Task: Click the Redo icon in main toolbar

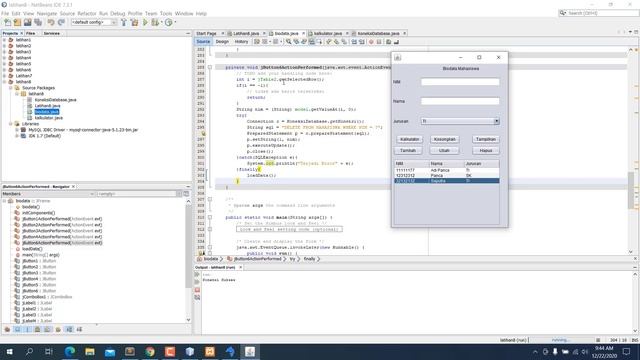Action: 61,22
